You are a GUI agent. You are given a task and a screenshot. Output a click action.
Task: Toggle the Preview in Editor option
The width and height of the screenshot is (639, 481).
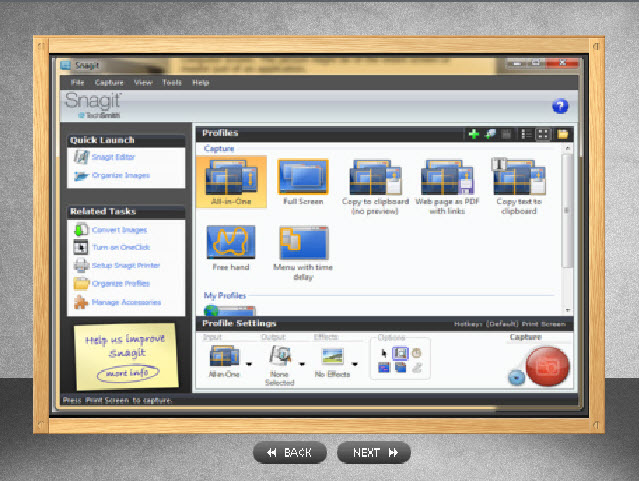(x=400, y=353)
